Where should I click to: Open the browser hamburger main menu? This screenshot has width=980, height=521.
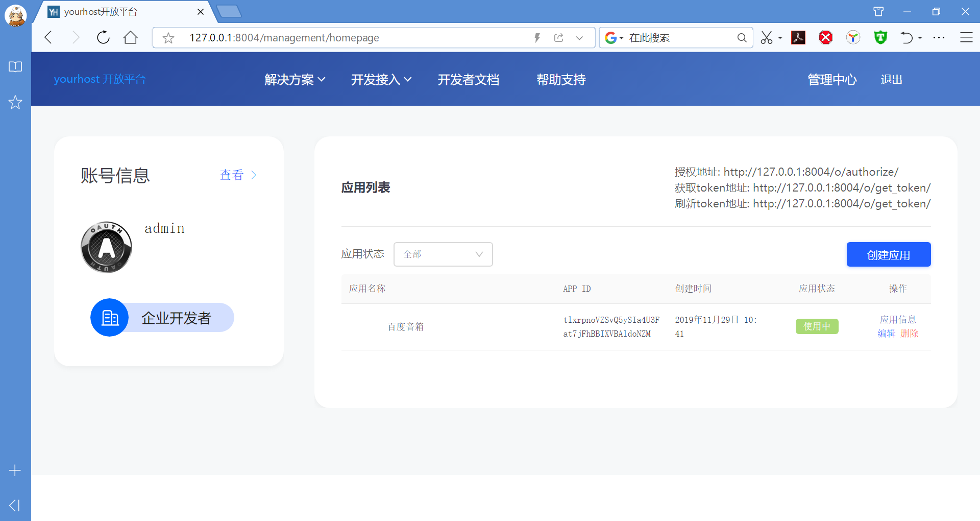tap(966, 37)
